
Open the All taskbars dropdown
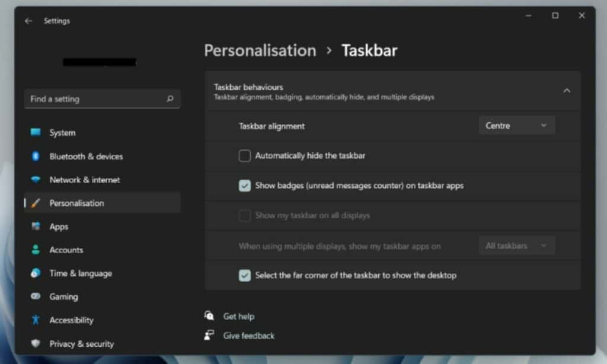tap(517, 245)
